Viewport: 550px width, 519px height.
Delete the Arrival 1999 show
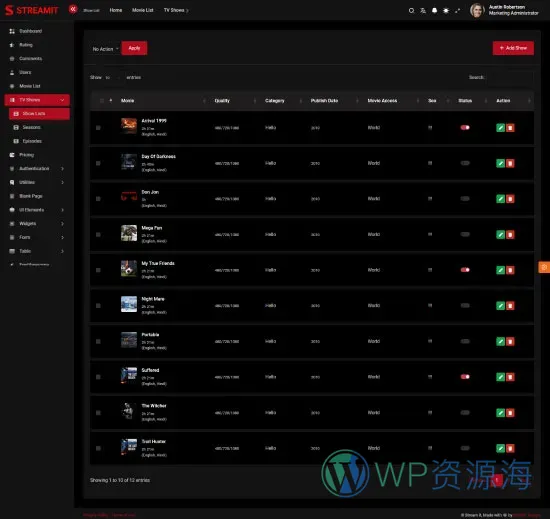click(510, 128)
